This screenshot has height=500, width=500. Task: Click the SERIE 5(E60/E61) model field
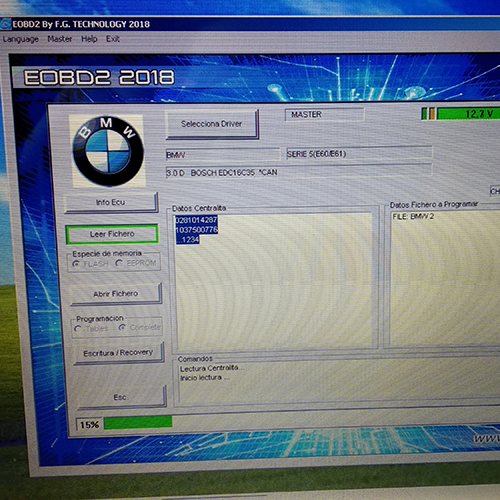coord(359,153)
